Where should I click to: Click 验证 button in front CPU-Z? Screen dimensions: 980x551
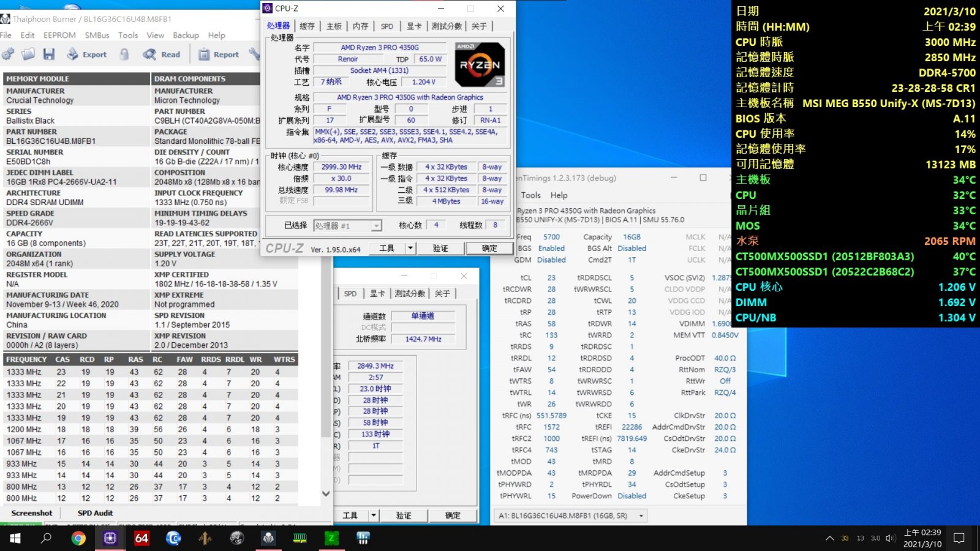click(440, 248)
